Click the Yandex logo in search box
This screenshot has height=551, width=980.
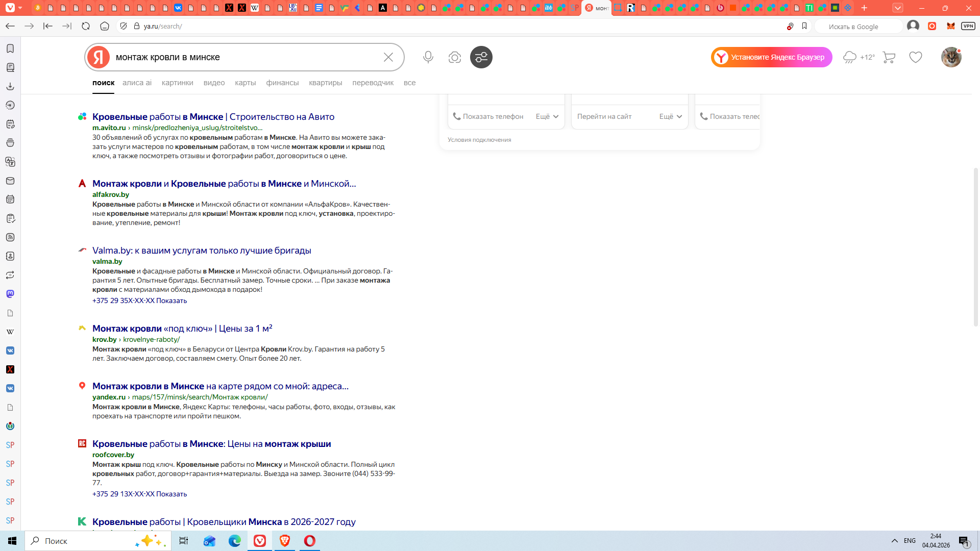(x=99, y=57)
